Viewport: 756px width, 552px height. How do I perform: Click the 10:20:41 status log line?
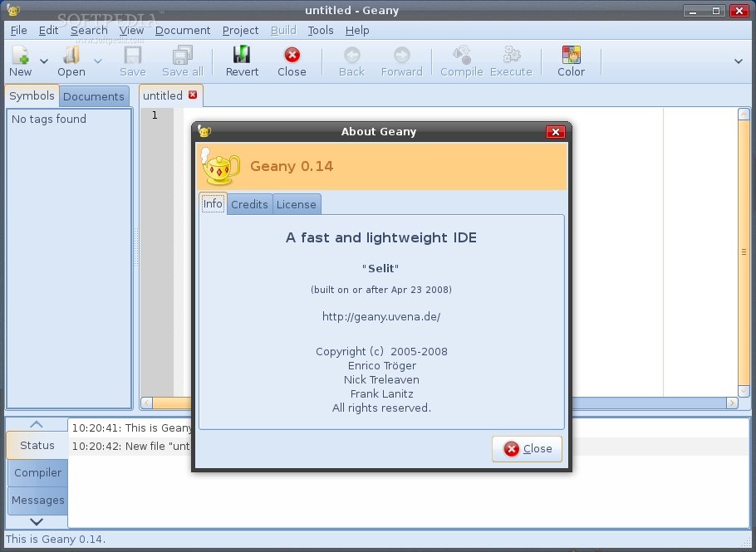[131, 428]
